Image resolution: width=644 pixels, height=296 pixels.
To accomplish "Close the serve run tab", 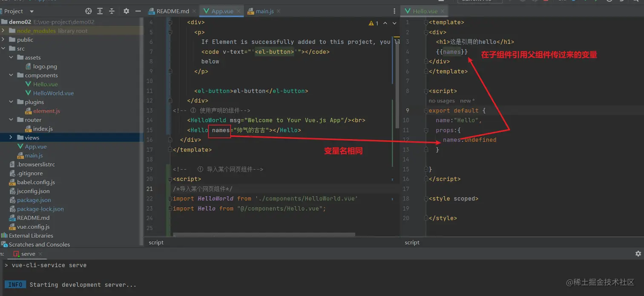I will click(x=40, y=254).
